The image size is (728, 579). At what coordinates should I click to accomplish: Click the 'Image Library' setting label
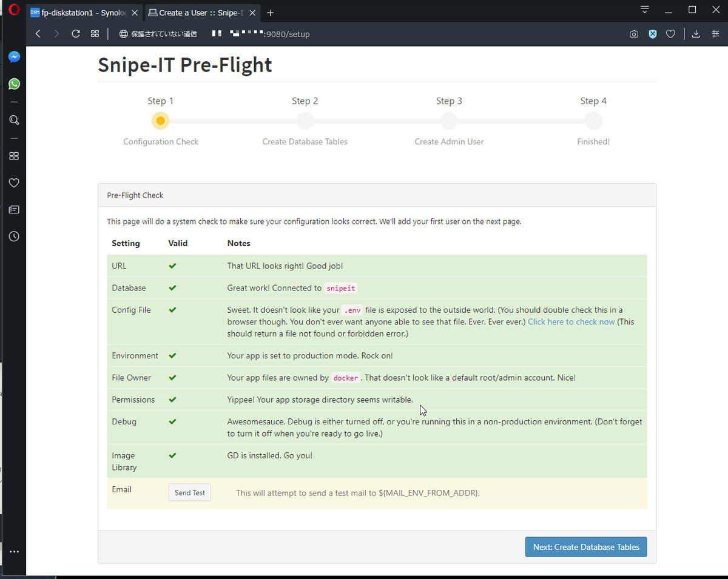124,461
